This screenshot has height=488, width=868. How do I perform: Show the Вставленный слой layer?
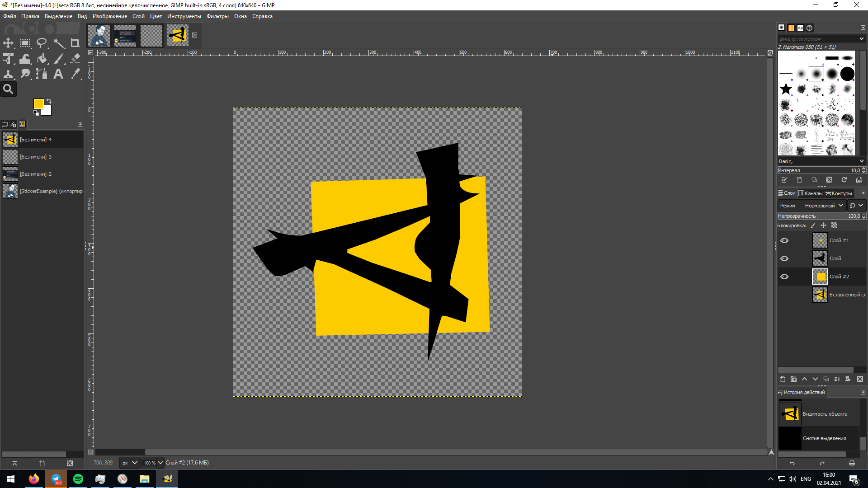coord(784,295)
